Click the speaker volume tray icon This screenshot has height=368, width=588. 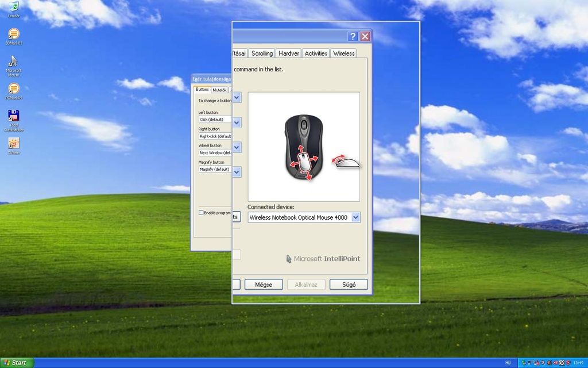549,363
